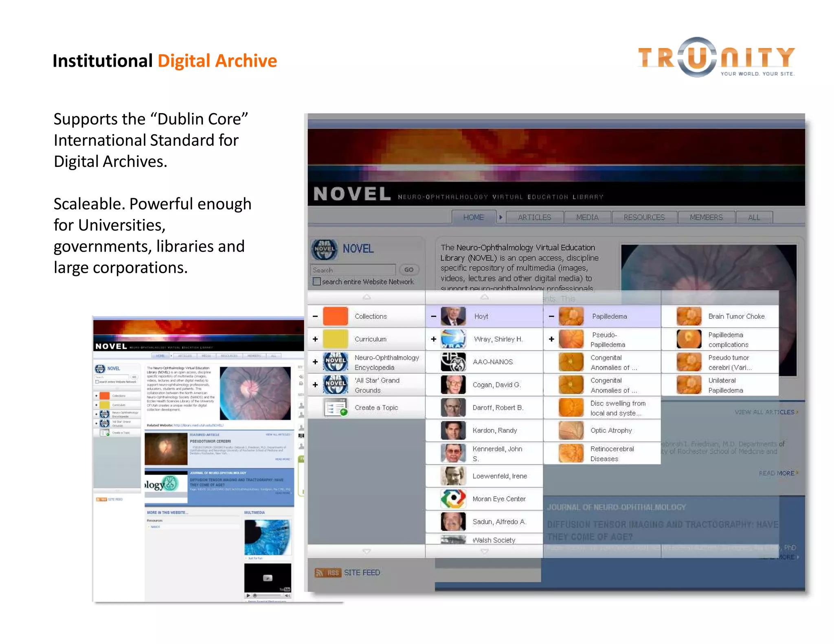Viewport: 834px width, 644px height.
Task: Click library.med.utah.edu/NOVEL link in small screenshot
Action: 199,425
